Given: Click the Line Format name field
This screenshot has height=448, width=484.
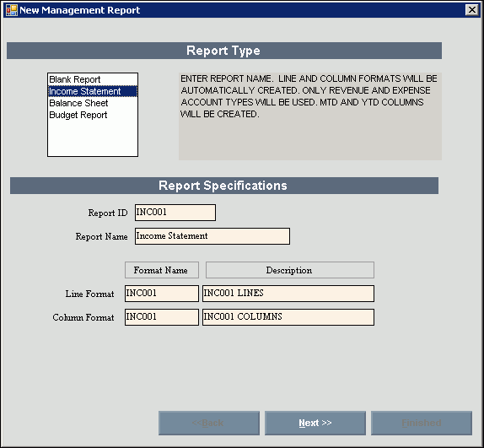Looking at the screenshot, I should coord(162,294).
